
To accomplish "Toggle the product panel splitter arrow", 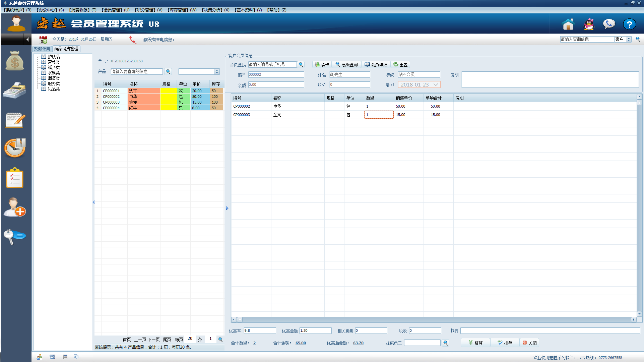I will pos(227,208).
